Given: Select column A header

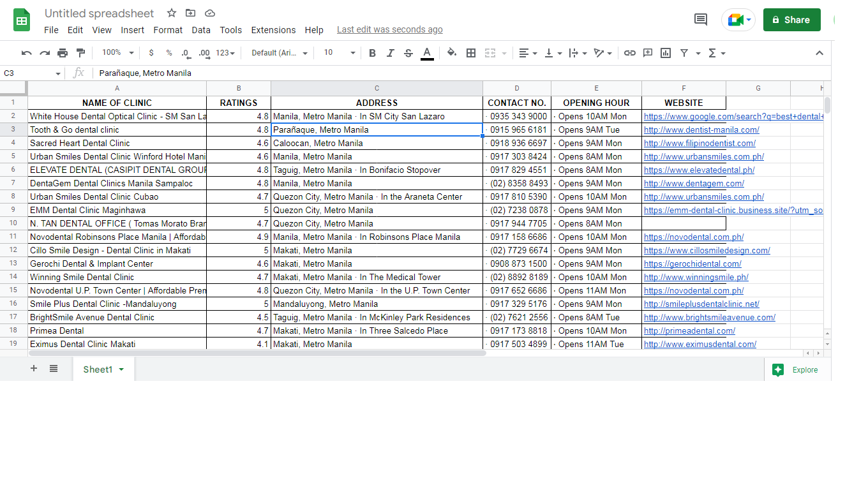Looking at the screenshot, I should click(x=117, y=89).
